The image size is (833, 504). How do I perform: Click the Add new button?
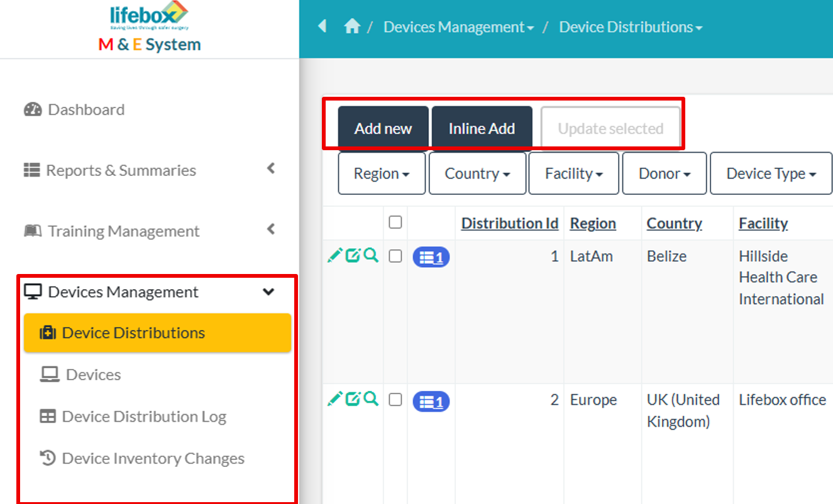pyautogui.click(x=383, y=127)
